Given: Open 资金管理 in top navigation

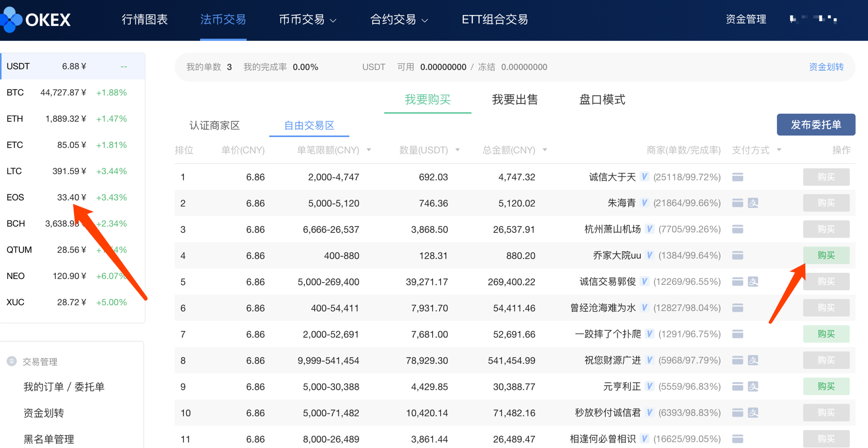Looking at the screenshot, I should coord(745,19).
